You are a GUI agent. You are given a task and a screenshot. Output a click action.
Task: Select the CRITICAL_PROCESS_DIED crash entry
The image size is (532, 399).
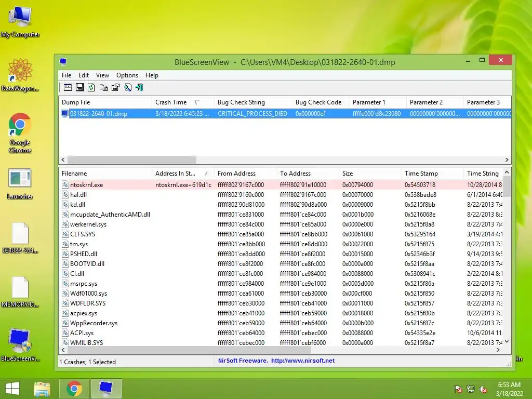(x=285, y=113)
